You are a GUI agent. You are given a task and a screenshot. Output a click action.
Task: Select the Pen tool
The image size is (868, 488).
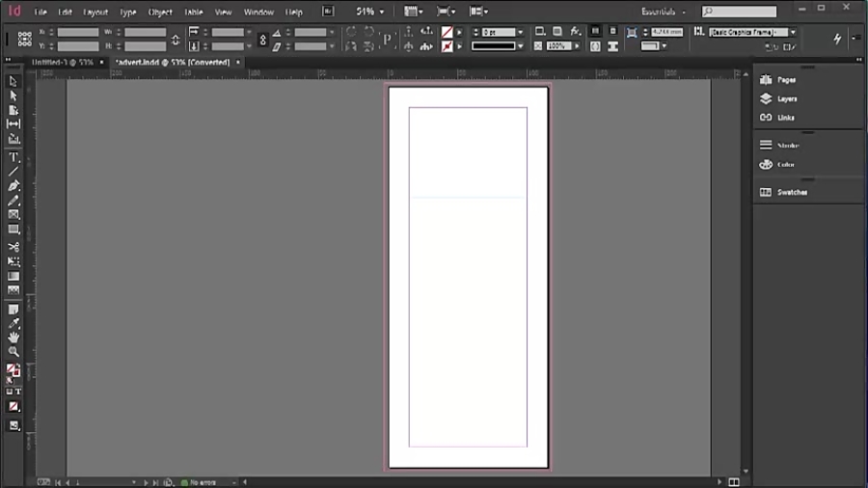(x=14, y=186)
